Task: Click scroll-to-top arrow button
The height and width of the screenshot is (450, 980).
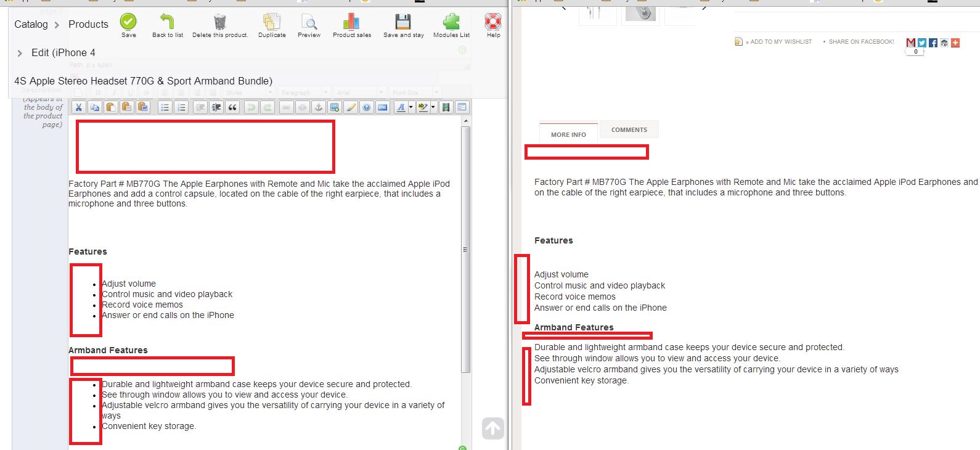Action: point(493,428)
